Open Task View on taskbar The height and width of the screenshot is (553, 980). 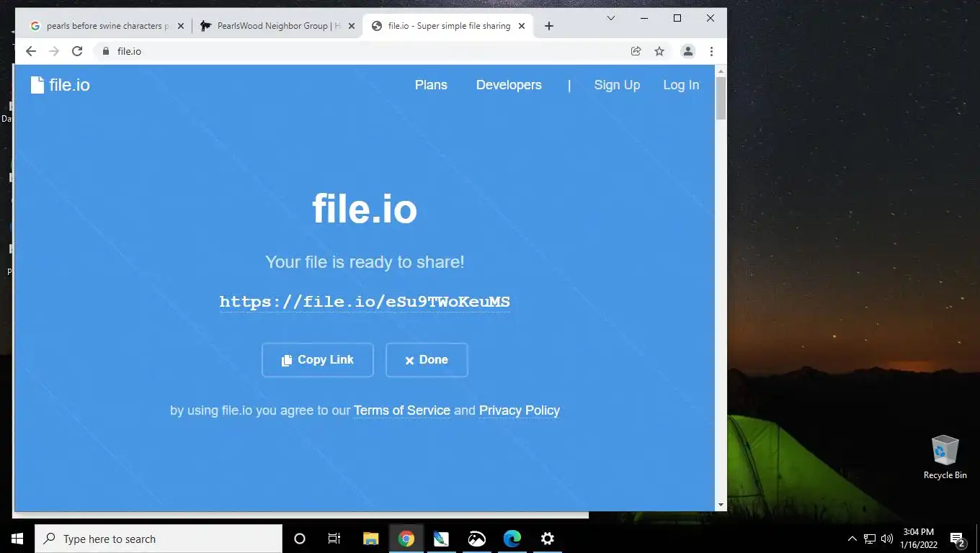point(334,539)
